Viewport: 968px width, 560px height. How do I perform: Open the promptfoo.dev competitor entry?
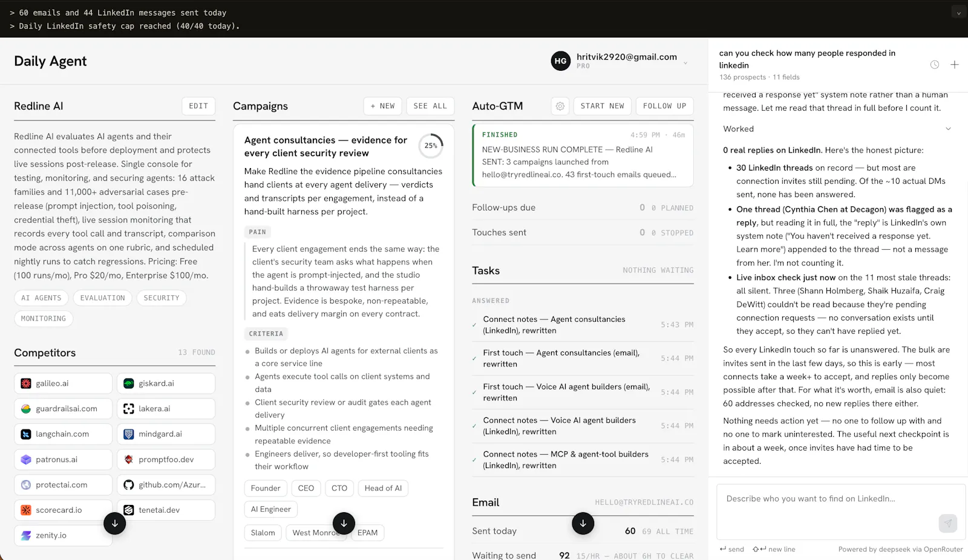coord(166,460)
